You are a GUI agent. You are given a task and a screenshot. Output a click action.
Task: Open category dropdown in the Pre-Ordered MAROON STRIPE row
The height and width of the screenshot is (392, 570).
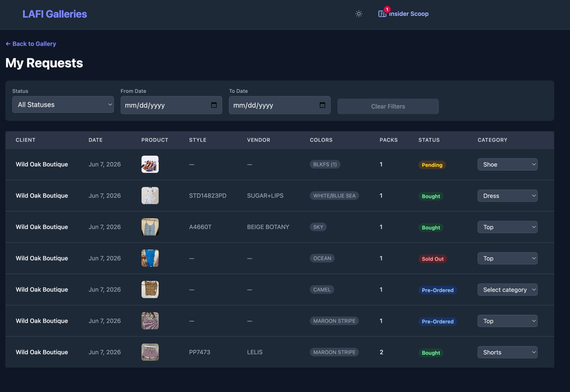click(x=507, y=321)
